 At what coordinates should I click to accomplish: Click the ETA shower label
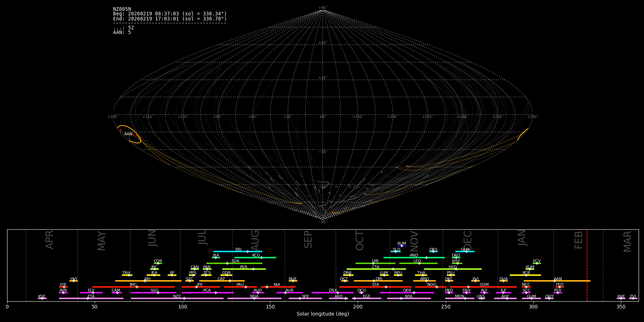pos(91,297)
